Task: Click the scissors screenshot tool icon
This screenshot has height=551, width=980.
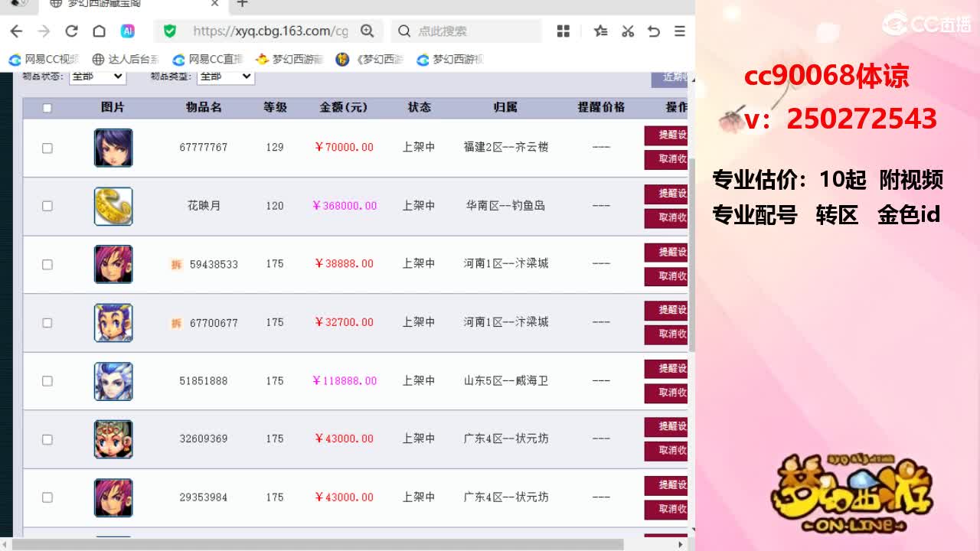Action: click(x=627, y=31)
